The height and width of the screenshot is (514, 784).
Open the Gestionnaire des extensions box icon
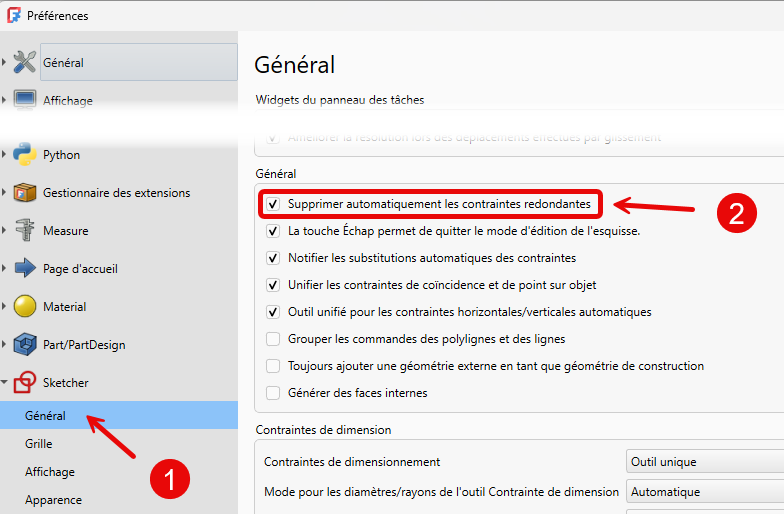[x=25, y=193]
